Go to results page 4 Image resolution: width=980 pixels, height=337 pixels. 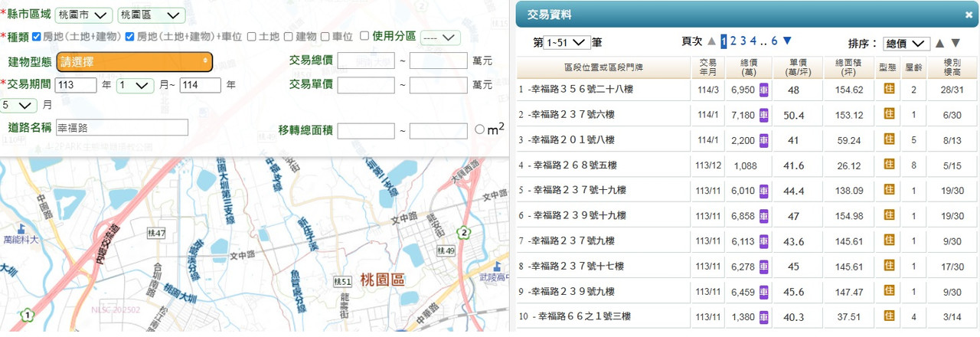point(753,41)
